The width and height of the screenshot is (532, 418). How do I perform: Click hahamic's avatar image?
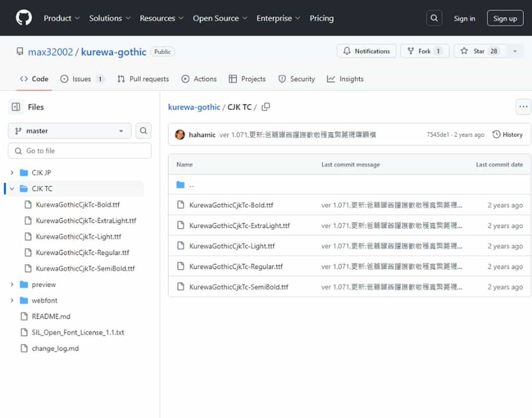(180, 135)
